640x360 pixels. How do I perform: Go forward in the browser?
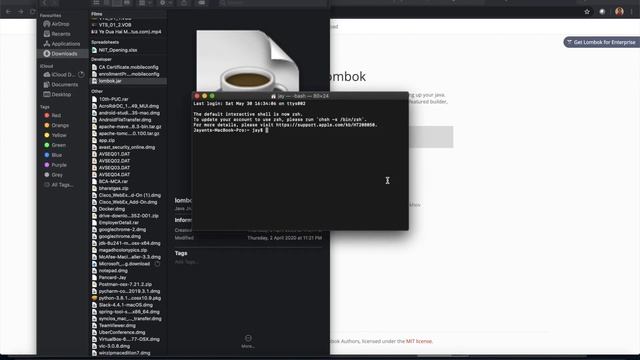click(20, 11)
